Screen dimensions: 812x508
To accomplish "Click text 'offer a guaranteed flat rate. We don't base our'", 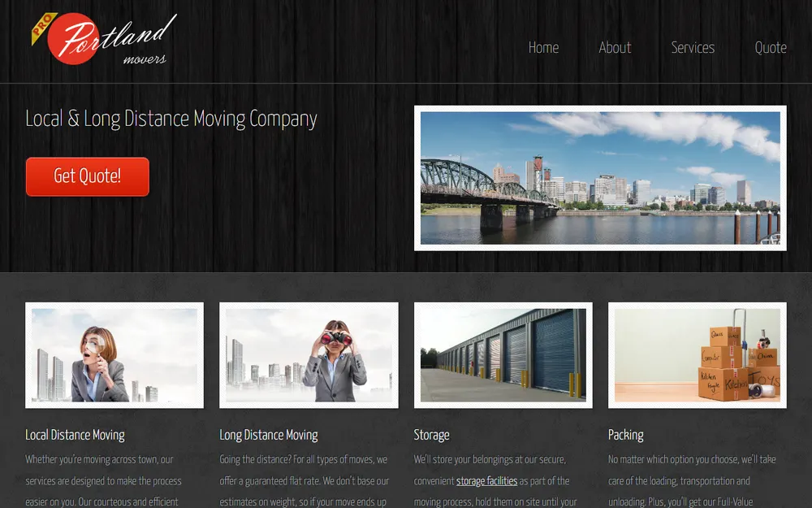I will point(304,481).
